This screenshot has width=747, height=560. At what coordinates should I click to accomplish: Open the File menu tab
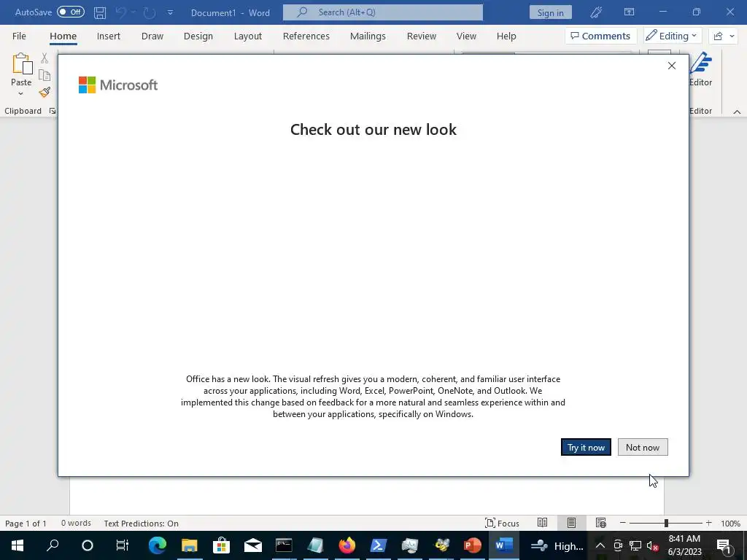pos(19,36)
